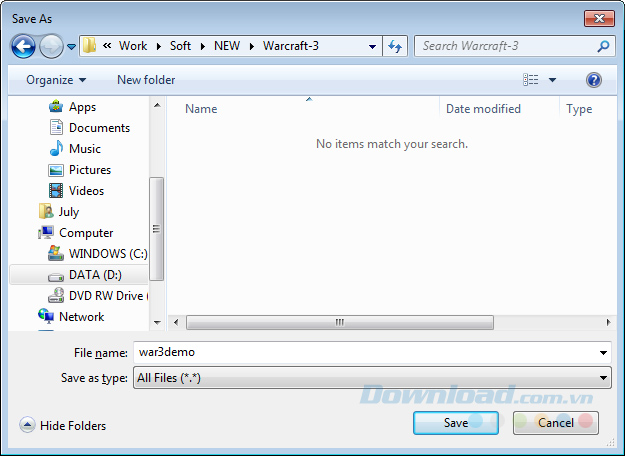Go back with the blue back arrow
The width and height of the screenshot is (625, 456).
[x=23, y=47]
